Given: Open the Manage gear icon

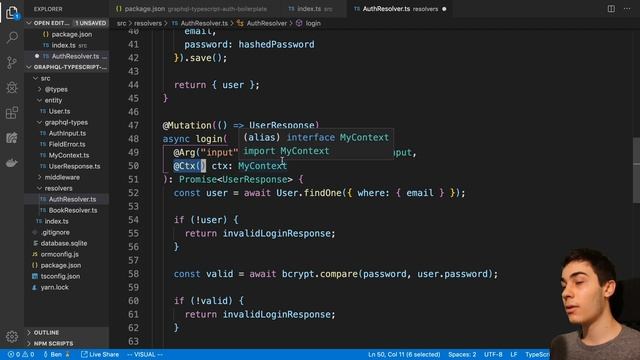Looking at the screenshot, I should [x=12, y=336].
